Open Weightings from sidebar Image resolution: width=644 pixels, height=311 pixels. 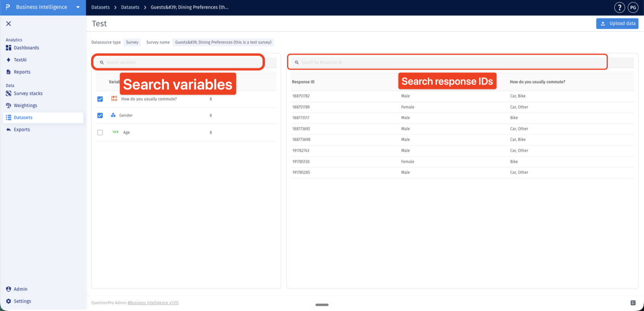[25, 105]
